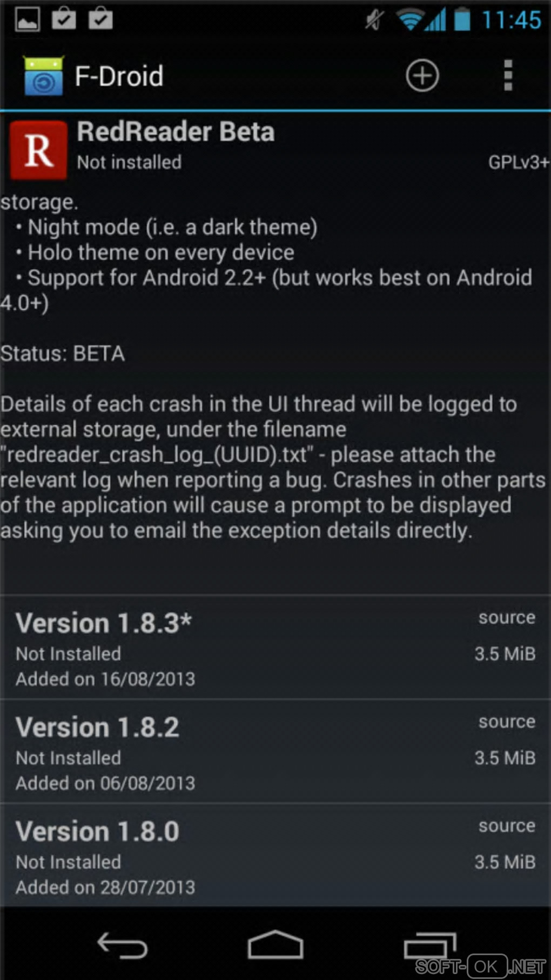Screen dimensions: 551x980
Task: Tap the 11:45 clock in status bar
Action: 511,20
